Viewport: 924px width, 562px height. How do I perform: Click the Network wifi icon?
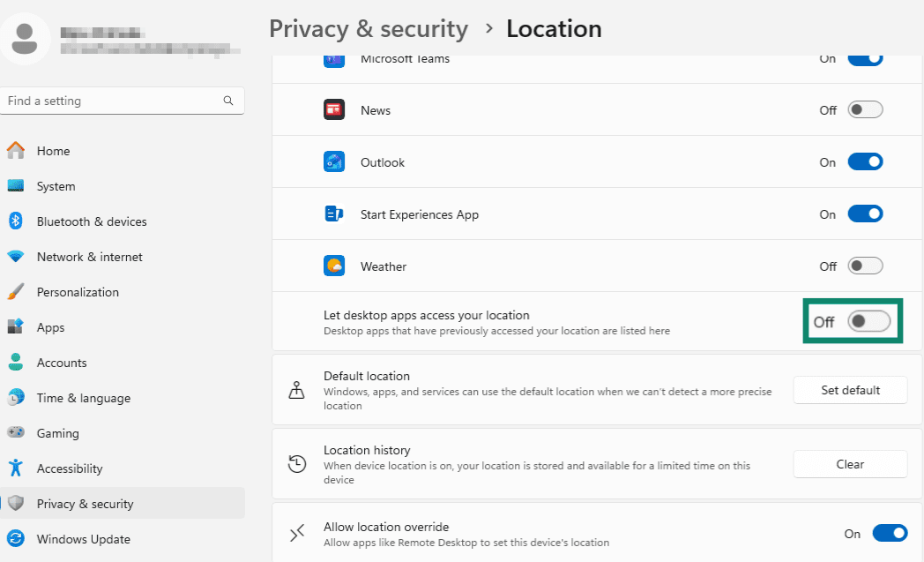[x=16, y=257]
